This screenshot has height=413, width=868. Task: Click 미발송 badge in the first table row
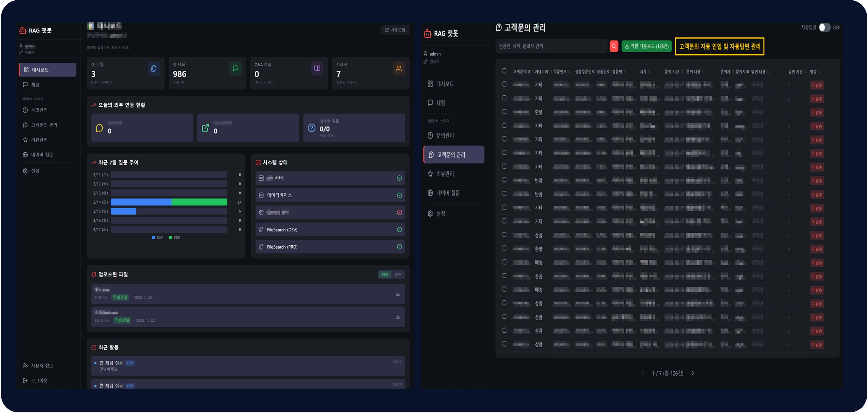tap(817, 85)
